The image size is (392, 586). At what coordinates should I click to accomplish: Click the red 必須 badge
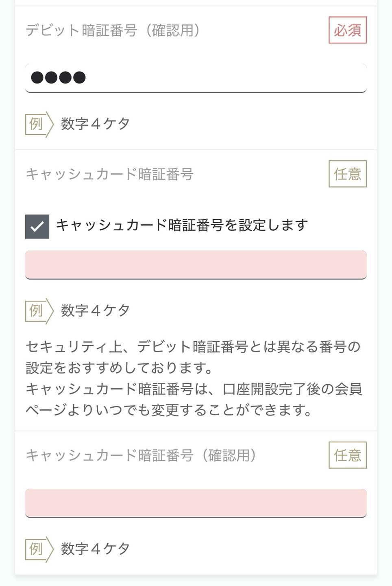tap(348, 30)
